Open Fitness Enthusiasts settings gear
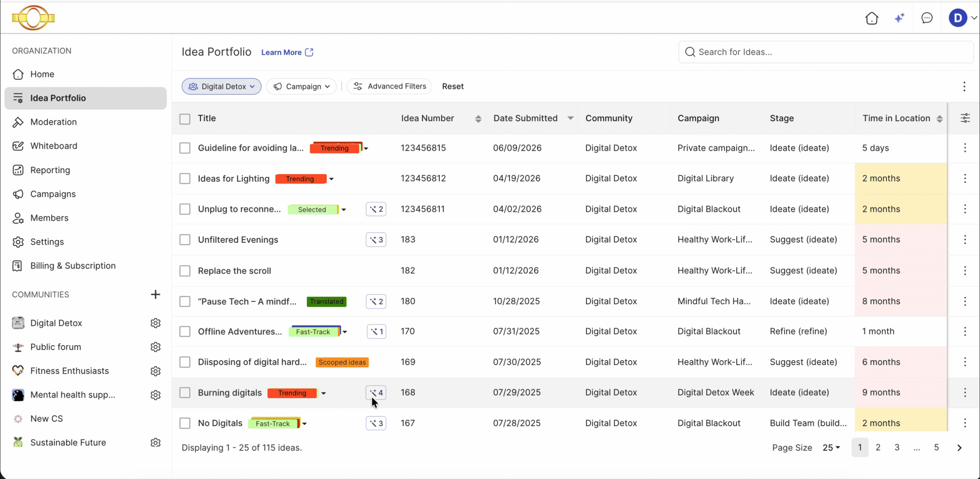The width and height of the screenshot is (980, 479). 155,371
